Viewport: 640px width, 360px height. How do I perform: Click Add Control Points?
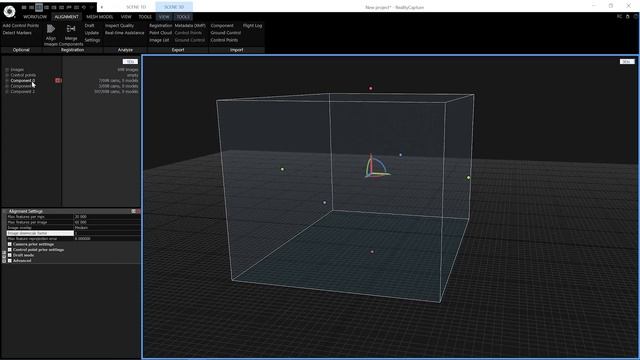coord(21,25)
